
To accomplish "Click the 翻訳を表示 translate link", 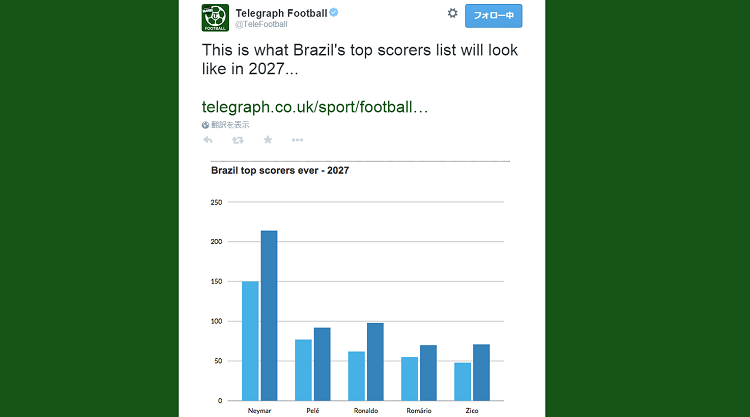I will coord(230,125).
